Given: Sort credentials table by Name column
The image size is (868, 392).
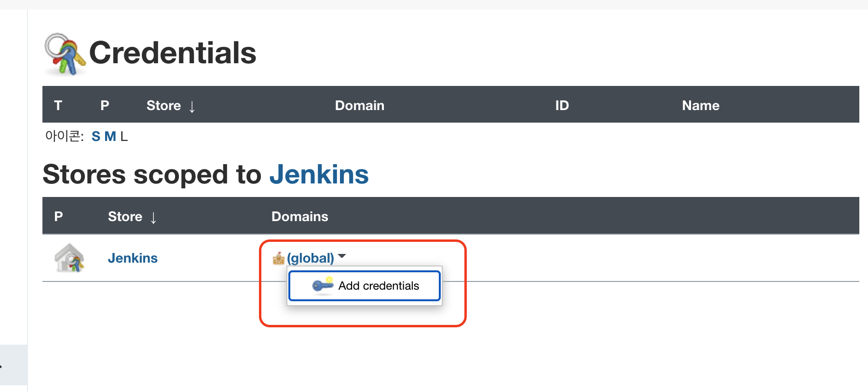Looking at the screenshot, I should [701, 106].
